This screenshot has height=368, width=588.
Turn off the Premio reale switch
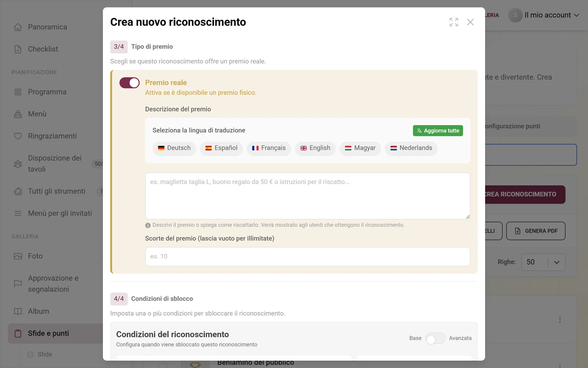pos(129,83)
